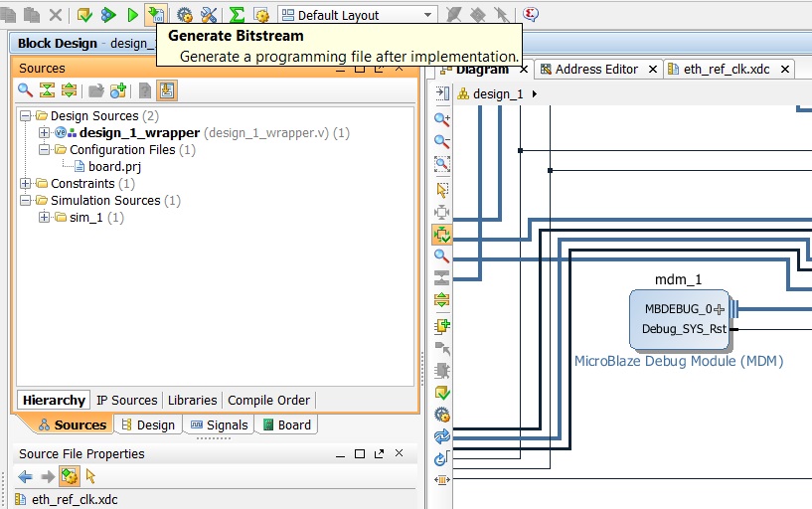The image size is (812, 509).
Task: Click the MicroBlaze Debug Module (MDM) label
Action: tap(679, 361)
